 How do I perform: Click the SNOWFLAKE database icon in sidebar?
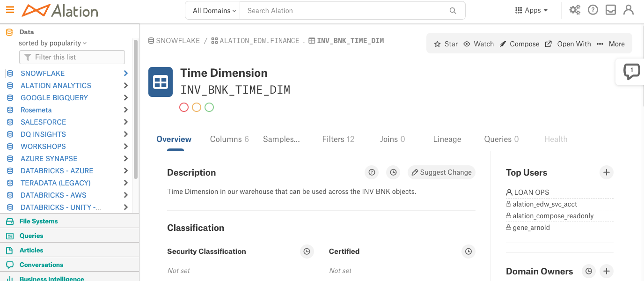pos(10,74)
